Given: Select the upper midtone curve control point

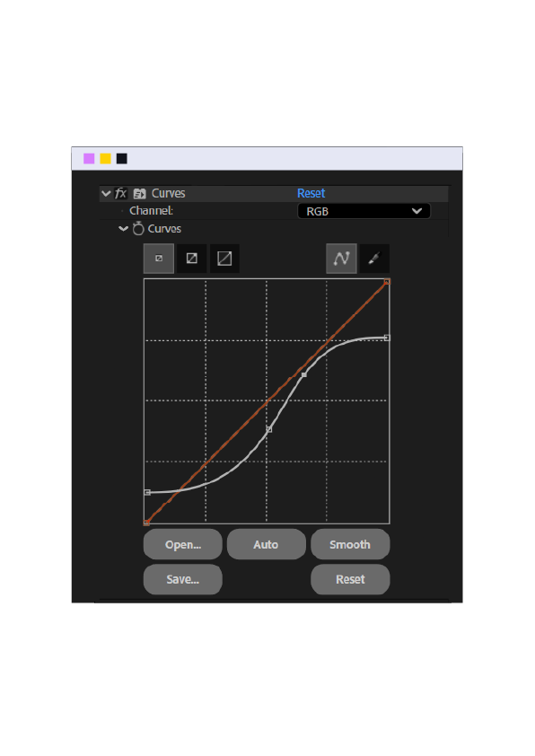Looking at the screenshot, I should (304, 374).
